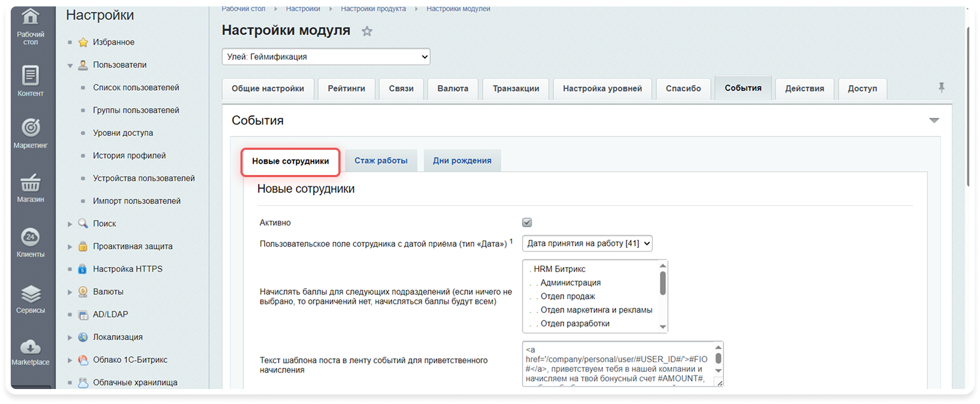Open the Клиенты sidebar section
Image resolution: width=980 pixels, height=404 pixels.
[31, 242]
